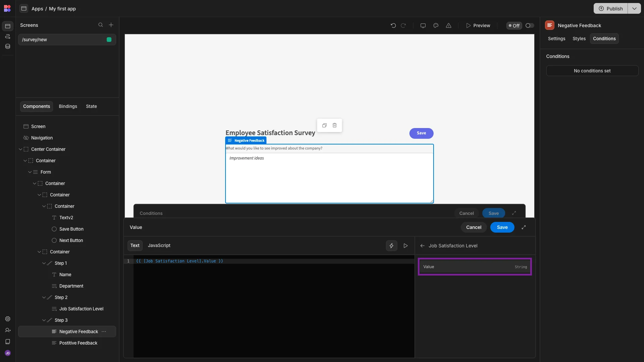Viewport: 644px width, 362px height.
Task: Click the survey form Save button
Action: point(421,133)
